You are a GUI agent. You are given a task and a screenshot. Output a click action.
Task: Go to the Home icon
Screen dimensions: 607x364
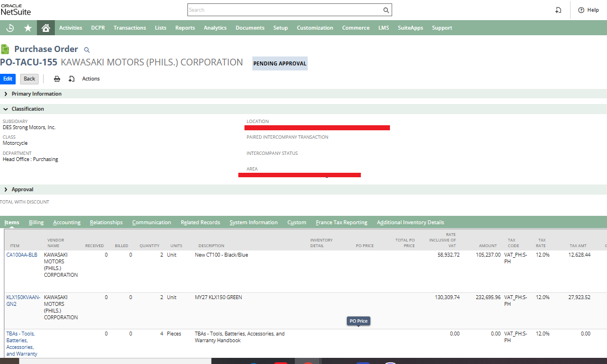tap(46, 28)
